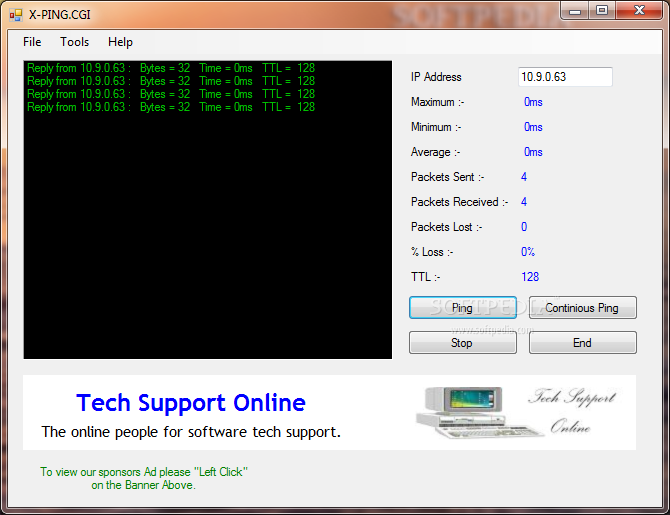Click the last Reply from 10.9.0.63 line
670x515 pixels.
(x=171, y=107)
